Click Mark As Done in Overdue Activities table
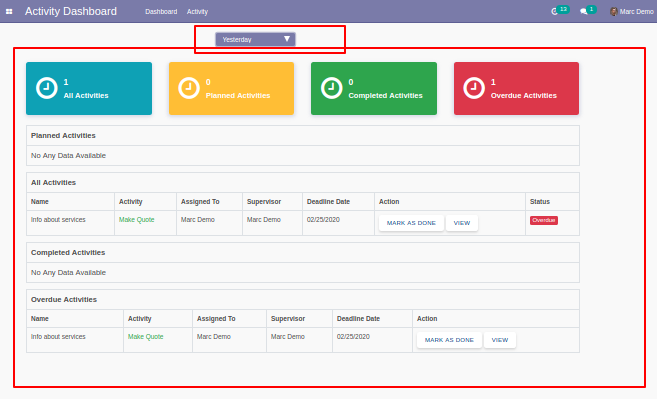The width and height of the screenshot is (657, 399). (449, 340)
